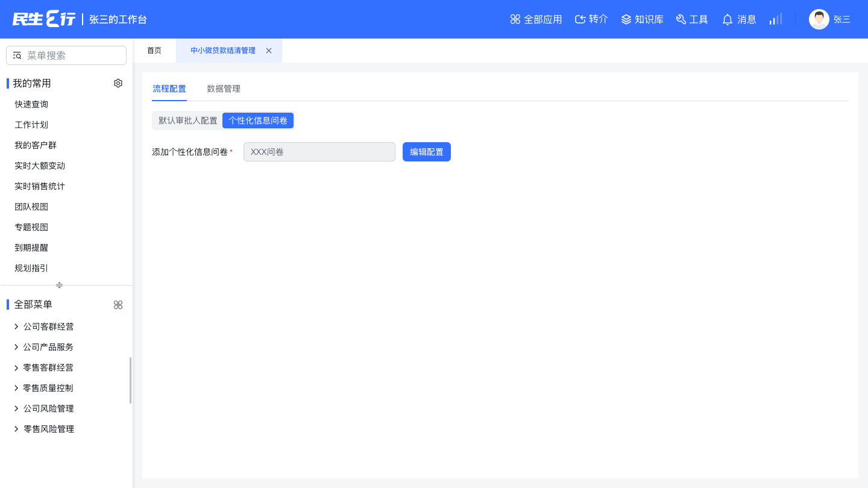Open 实时大额变动 item
Screen dimensions: 868x488
tap(40, 166)
